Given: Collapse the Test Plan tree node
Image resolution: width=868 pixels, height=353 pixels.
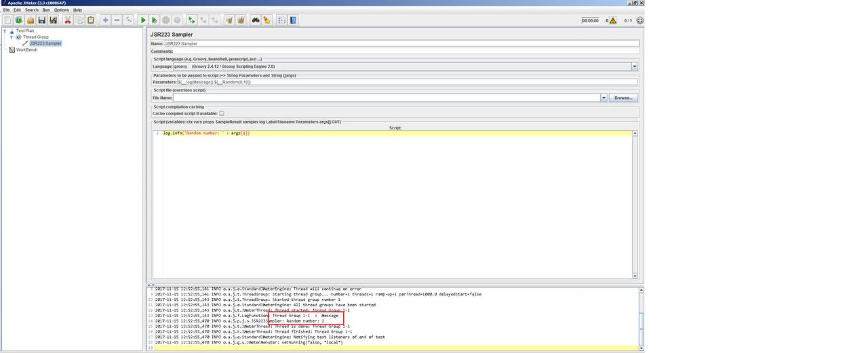Looking at the screenshot, I should [5, 30].
